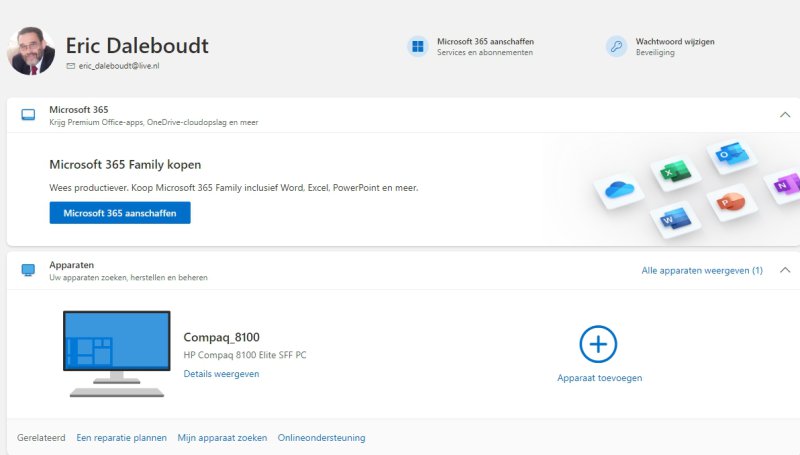Screen dimensions: 800x455
Task: Click the plus icon to add device
Action: click(x=598, y=344)
